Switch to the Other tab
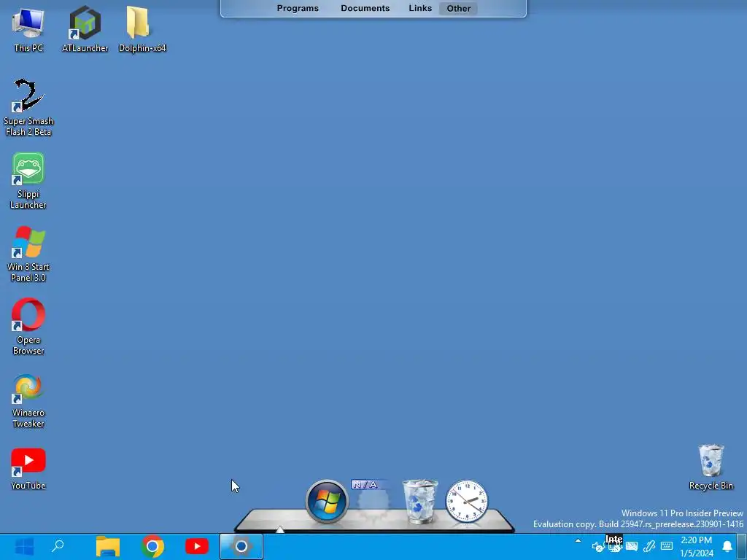The height and width of the screenshot is (560, 747). pos(458,8)
